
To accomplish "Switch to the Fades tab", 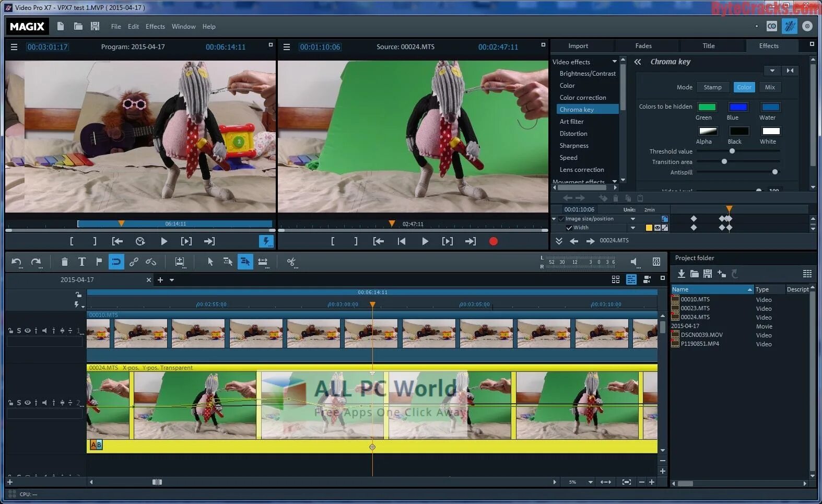I will pos(643,46).
